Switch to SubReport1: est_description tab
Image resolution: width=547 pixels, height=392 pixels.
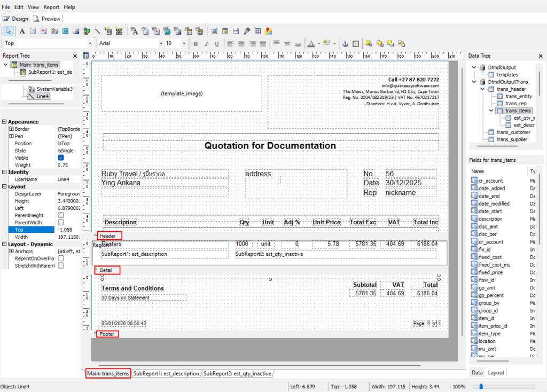tap(166, 373)
